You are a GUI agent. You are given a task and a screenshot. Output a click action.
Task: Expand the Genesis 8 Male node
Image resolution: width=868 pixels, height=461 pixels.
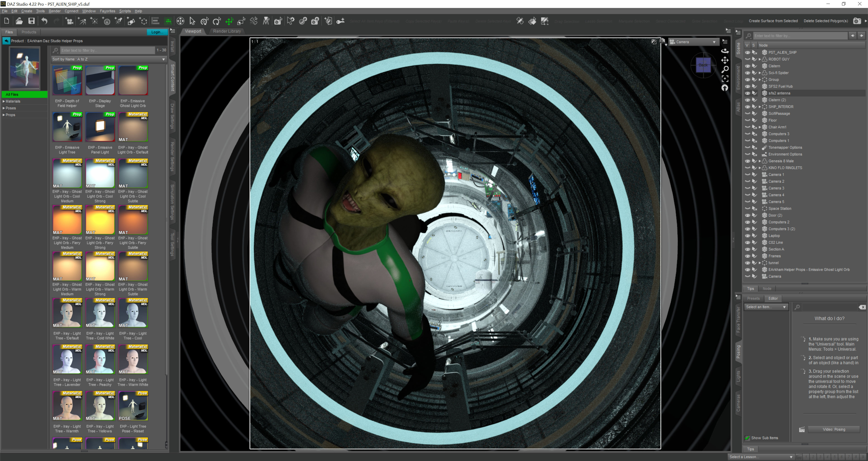(759, 161)
